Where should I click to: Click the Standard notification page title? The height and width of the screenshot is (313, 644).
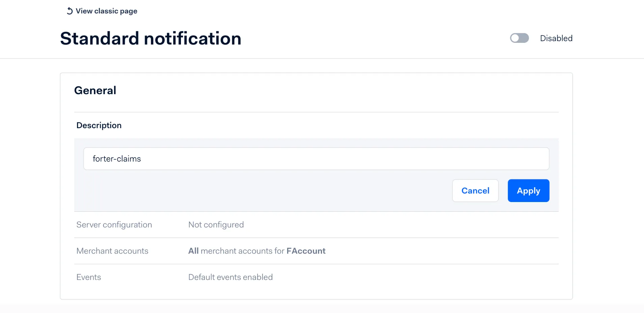(x=151, y=38)
